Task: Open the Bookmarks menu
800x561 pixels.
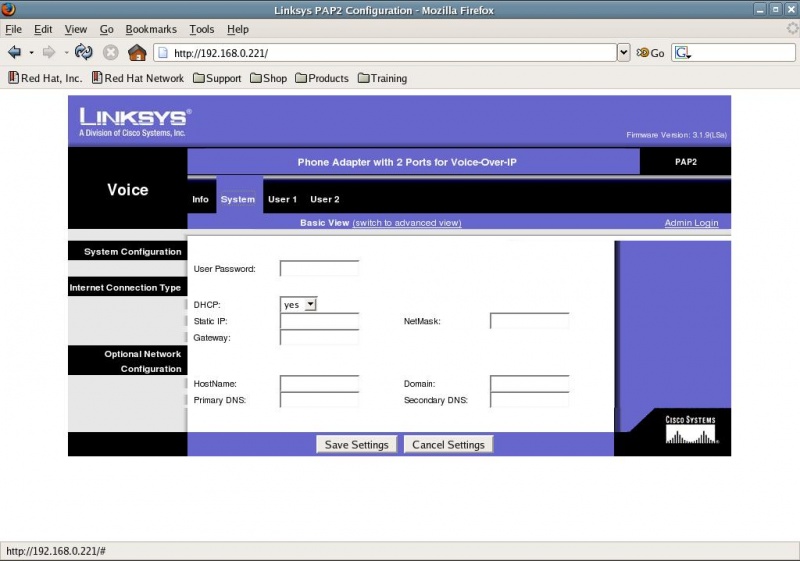Action: 150,30
